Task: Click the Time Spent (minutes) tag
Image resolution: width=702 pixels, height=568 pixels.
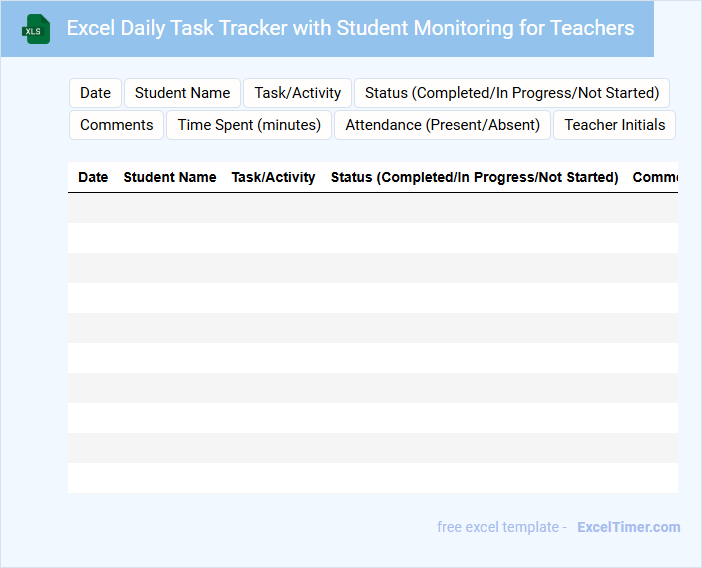Action: 249,125
